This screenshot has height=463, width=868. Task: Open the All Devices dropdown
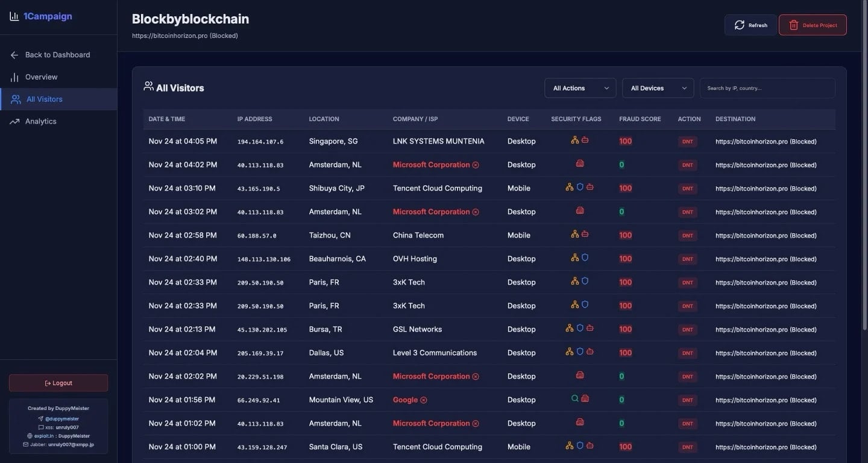pyautogui.click(x=657, y=87)
